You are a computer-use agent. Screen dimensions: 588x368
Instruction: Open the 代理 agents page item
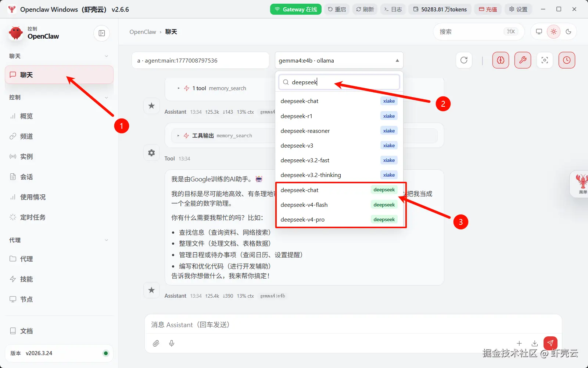59,259
